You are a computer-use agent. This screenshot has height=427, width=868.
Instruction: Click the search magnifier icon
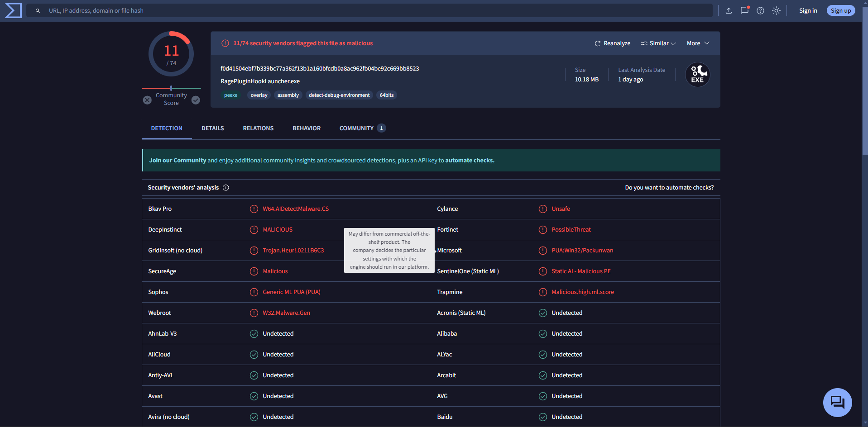pyautogui.click(x=38, y=10)
